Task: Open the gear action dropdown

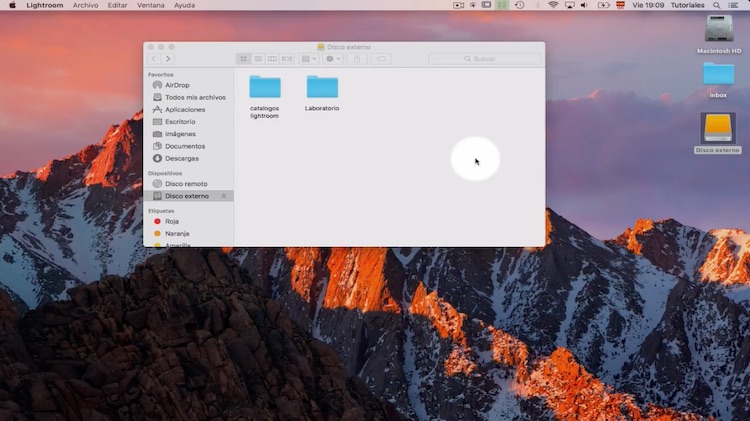Action: pos(332,59)
